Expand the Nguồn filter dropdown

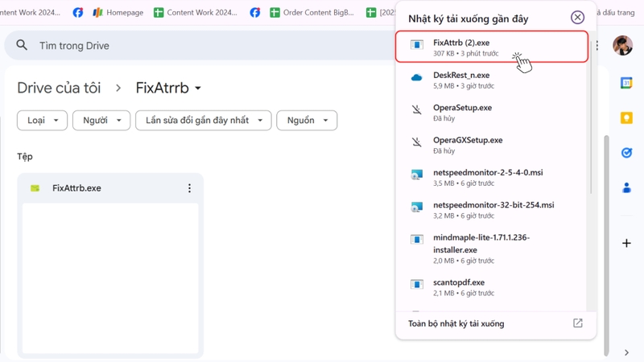click(307, 120)
